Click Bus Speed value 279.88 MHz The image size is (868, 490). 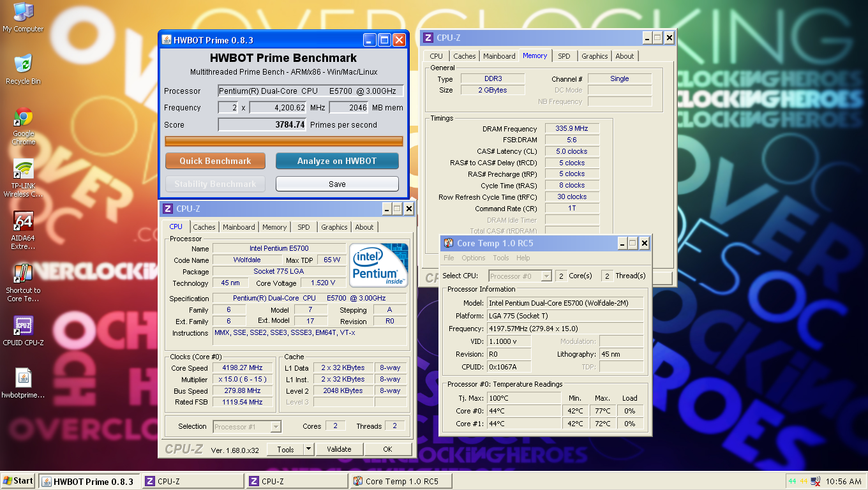(x=243, y=391)
